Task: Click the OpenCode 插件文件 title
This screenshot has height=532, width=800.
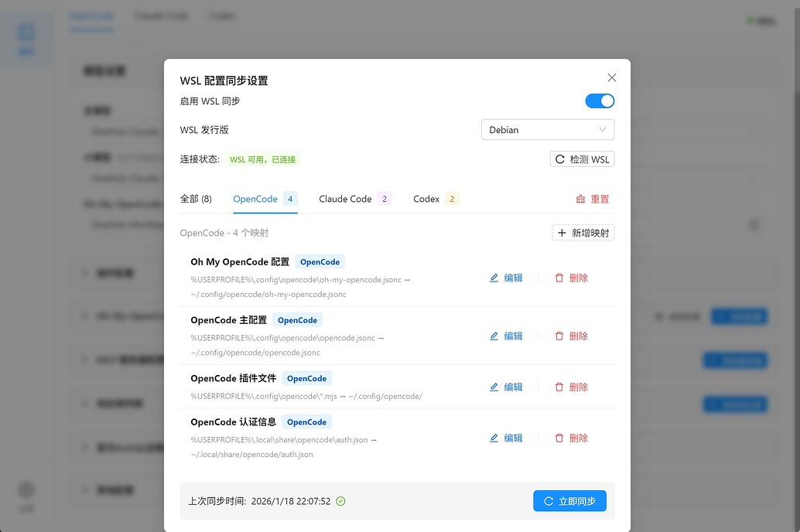Action: (233, 378)
